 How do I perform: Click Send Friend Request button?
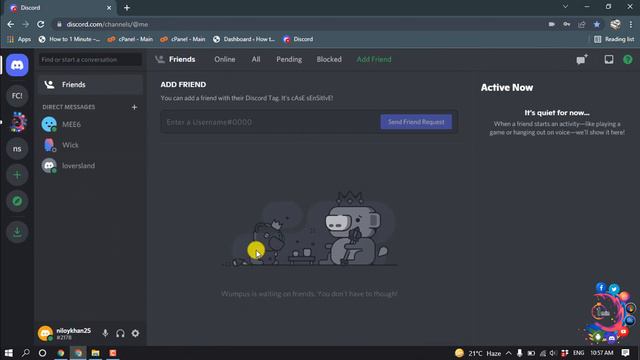(x=416, y=122)
